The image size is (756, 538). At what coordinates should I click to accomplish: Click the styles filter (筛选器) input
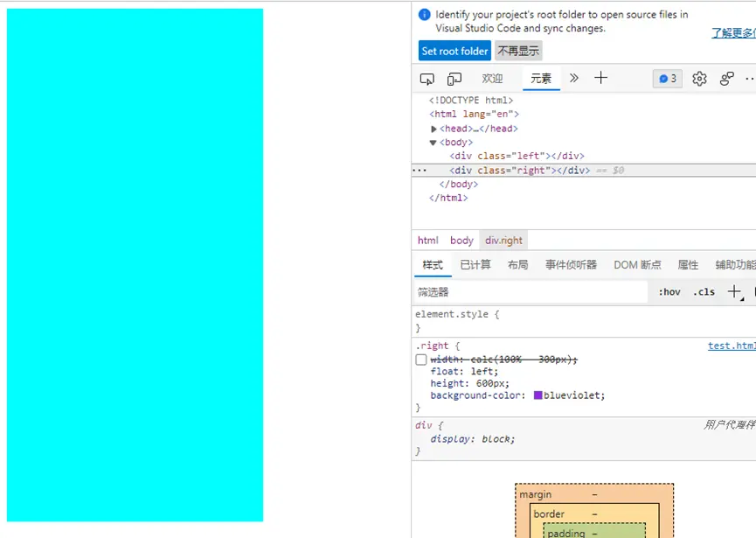pyautogui.click(x=531, y=292)
